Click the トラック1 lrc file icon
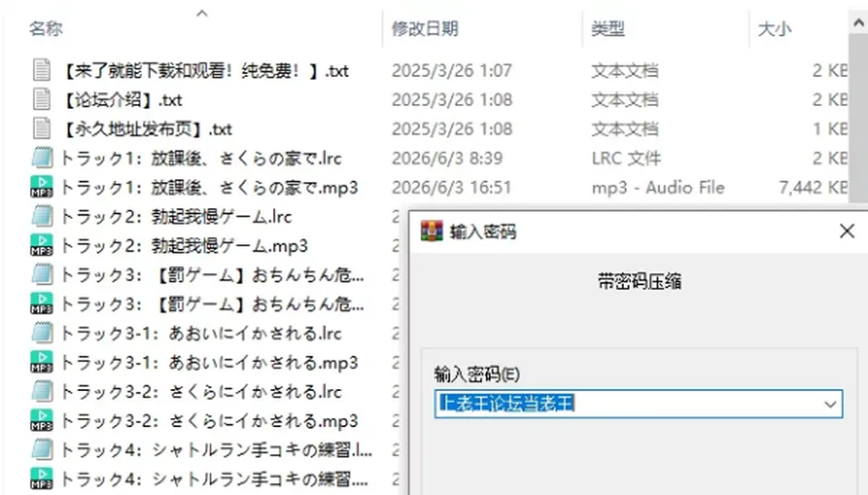Screen dimensions: 868x495 [x=42, y=158]
